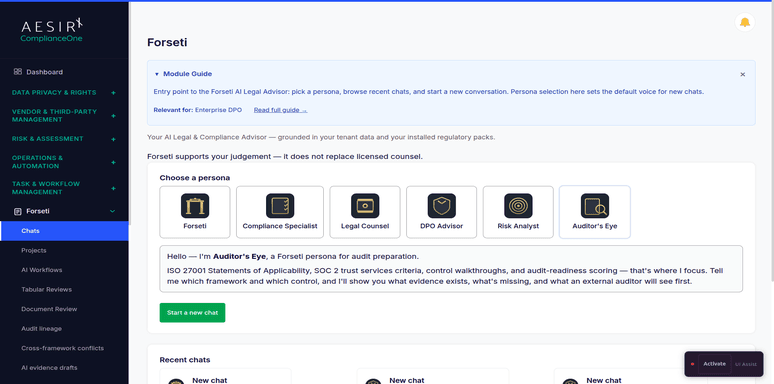The width and height of the screenshot is (774, 384).
Task: Select the Forseti persona arch icon
Action: point(195,206)
